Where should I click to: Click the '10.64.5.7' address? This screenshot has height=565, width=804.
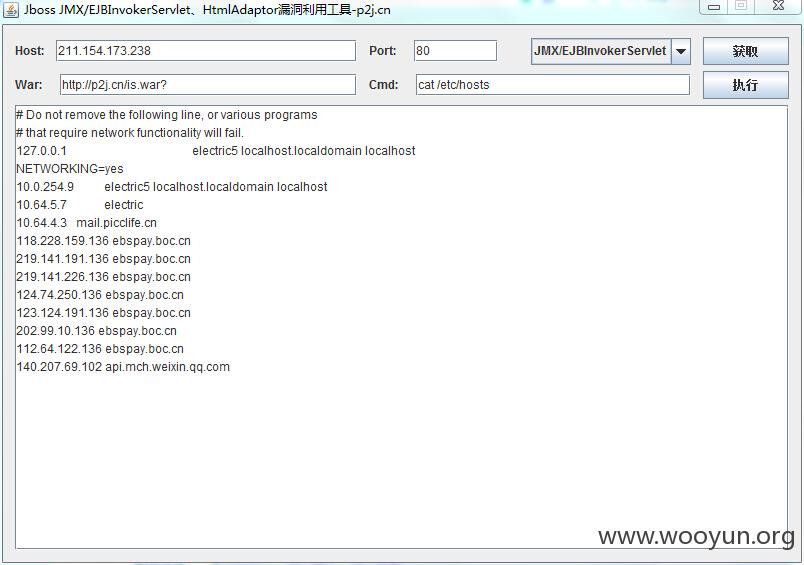(x=42, y=205)
